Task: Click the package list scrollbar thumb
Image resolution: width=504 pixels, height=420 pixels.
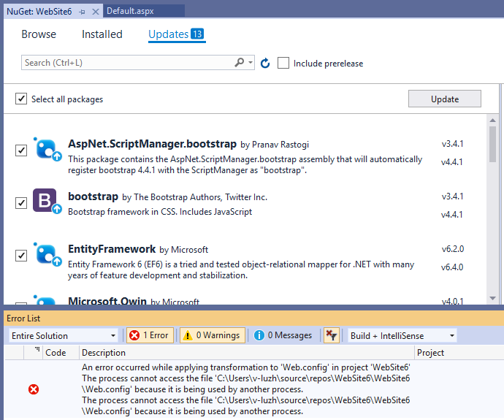Action: 492,145
